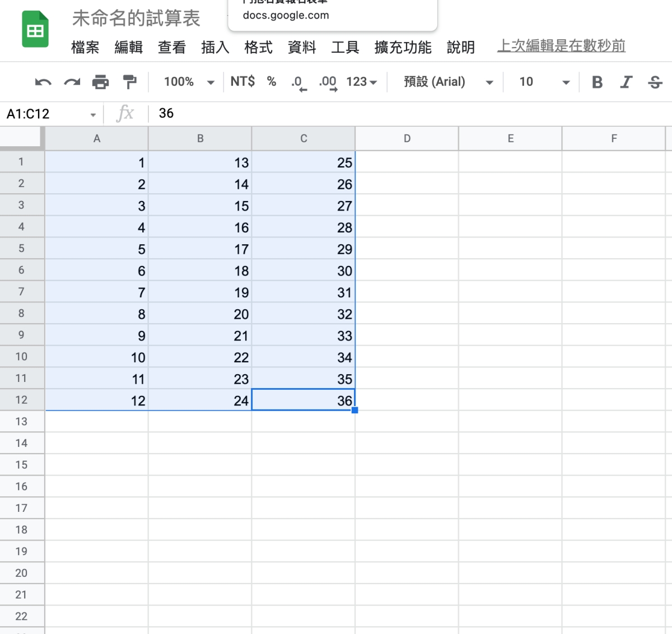Expand the A1:C12 name box dropdown arrow
The width and height of the screenshot is (672, 634).
93,115
